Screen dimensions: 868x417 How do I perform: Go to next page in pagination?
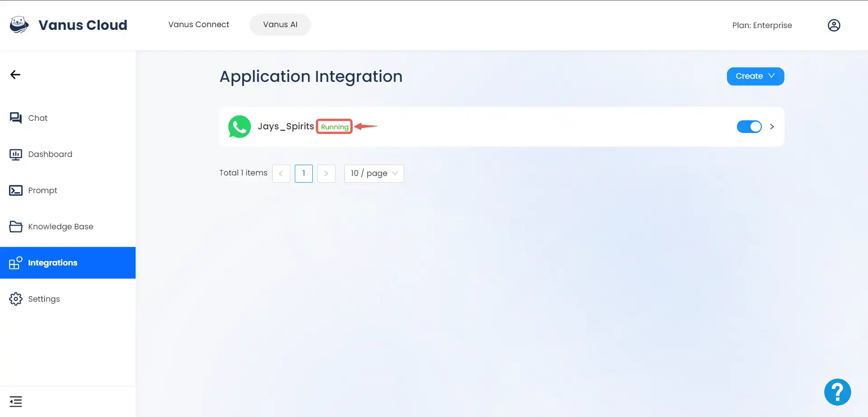326,174
